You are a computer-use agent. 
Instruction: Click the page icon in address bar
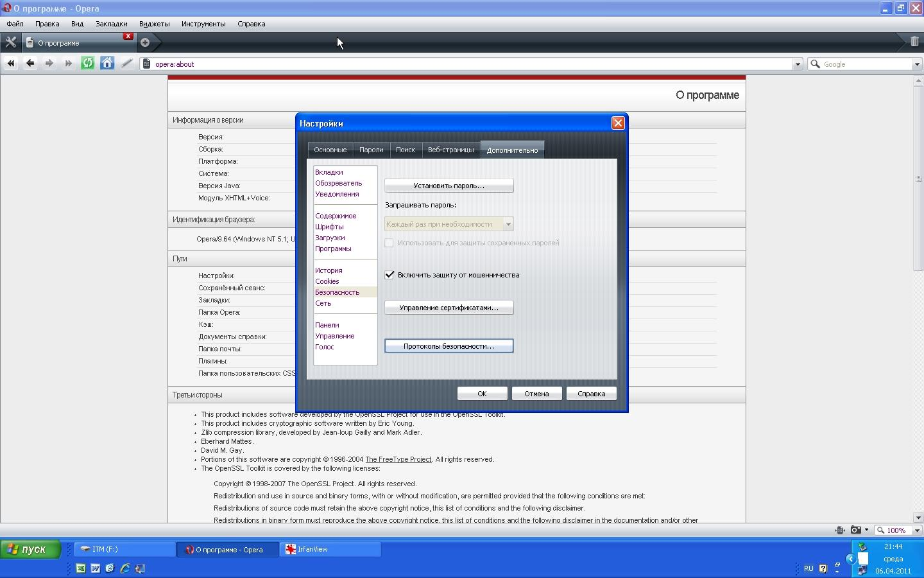(x=147, y=64)
